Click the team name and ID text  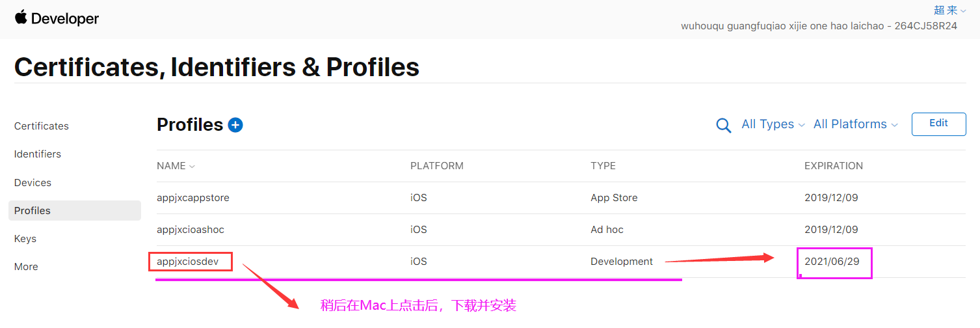pyautogui.click(x=819, y=26)
